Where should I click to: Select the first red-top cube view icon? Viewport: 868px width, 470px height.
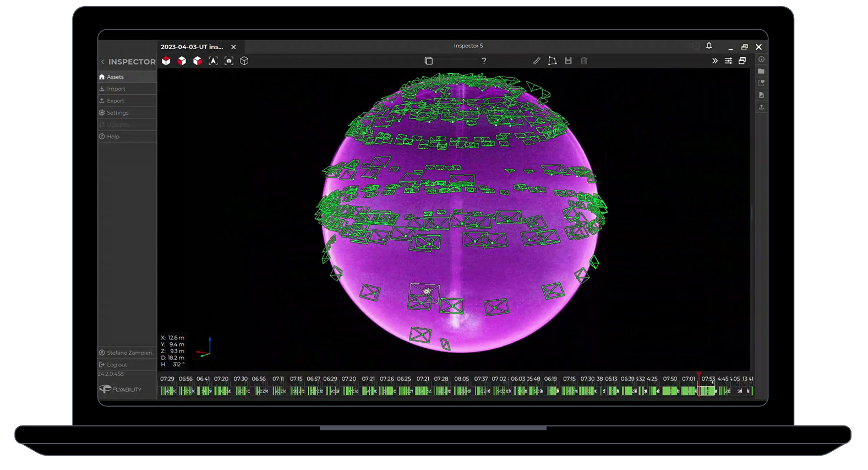click(166, 61)
